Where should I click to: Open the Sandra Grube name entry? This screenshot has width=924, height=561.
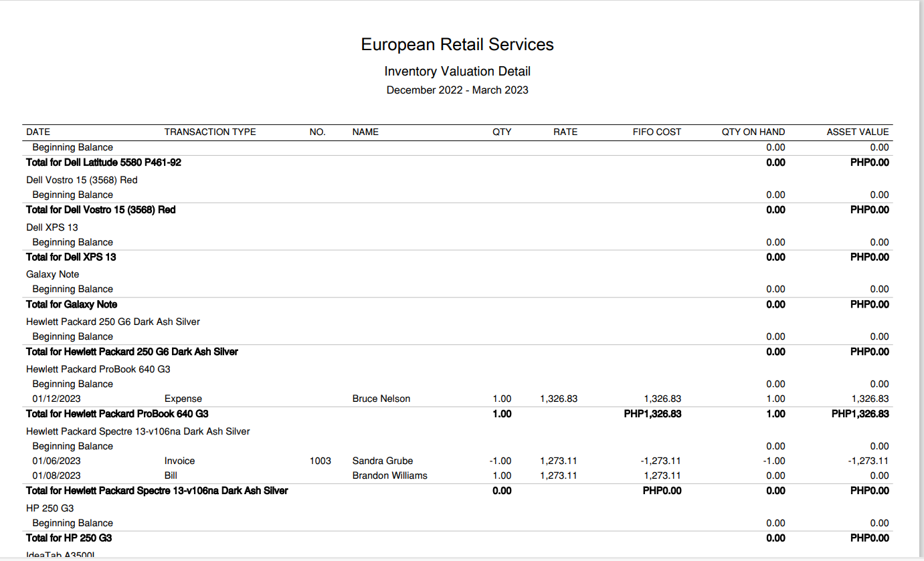tap(382, 461)
